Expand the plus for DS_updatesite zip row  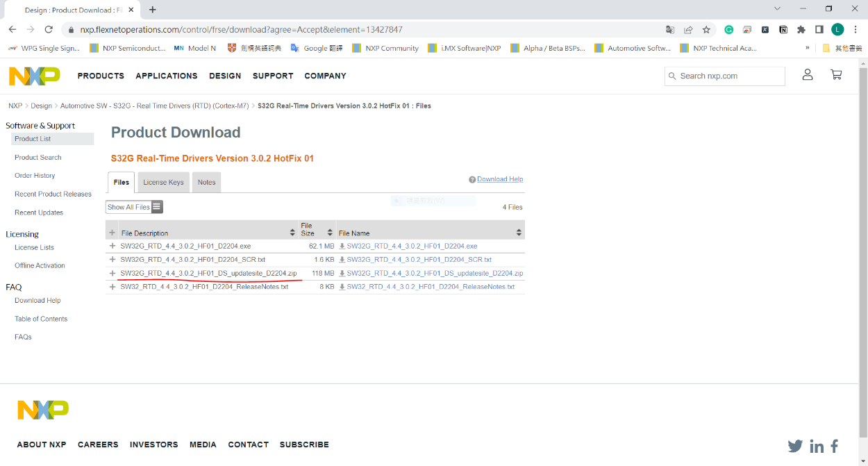pyautogui.click(x=112, y=273)
